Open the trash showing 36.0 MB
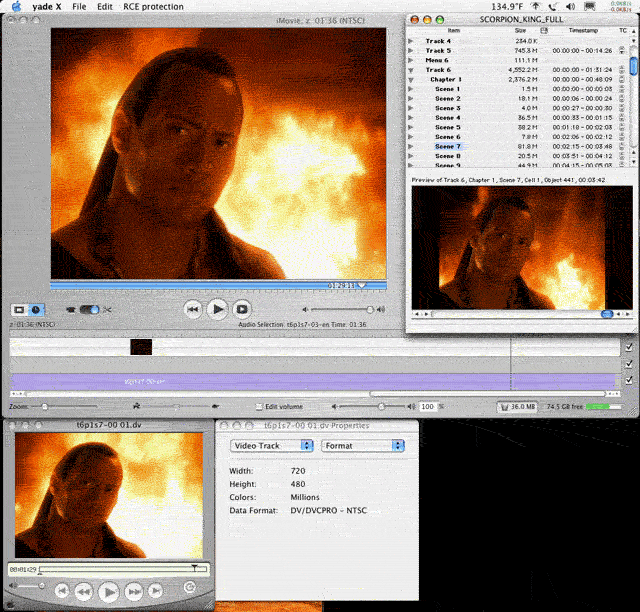The image size is (640, 612). tap(517, 407)
